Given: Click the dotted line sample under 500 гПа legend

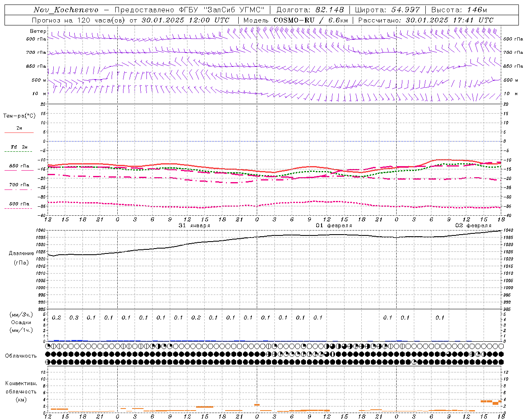Looking at the screenshot, I should (19, 208).
